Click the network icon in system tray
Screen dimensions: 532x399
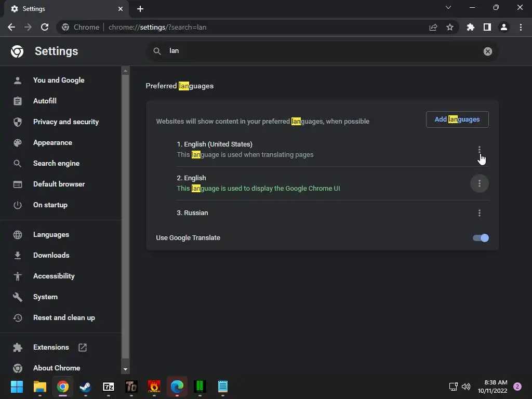453,387
